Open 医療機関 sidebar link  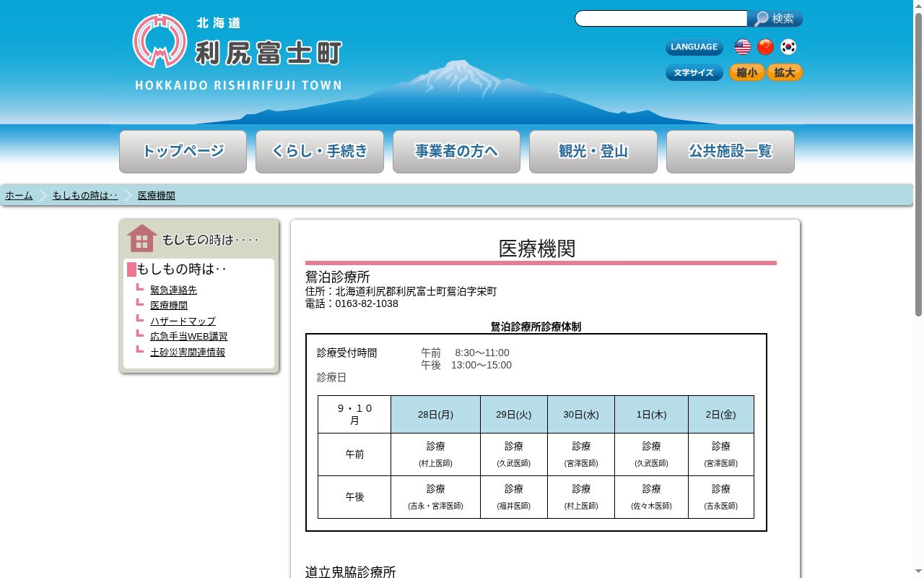pos(169,306)
